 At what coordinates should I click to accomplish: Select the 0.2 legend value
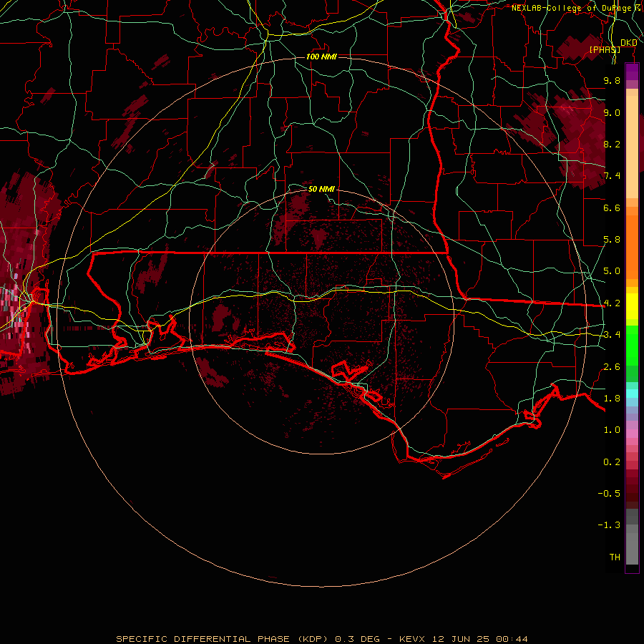click(612, 462)
